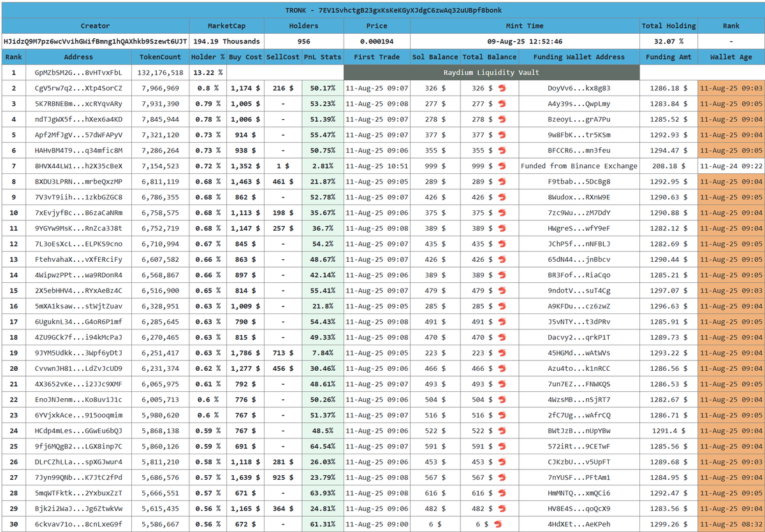The image size is (765, 532).
Task: Select address GpMZbSM2G...8vHTvxFbL
Action: coord(78,73)
